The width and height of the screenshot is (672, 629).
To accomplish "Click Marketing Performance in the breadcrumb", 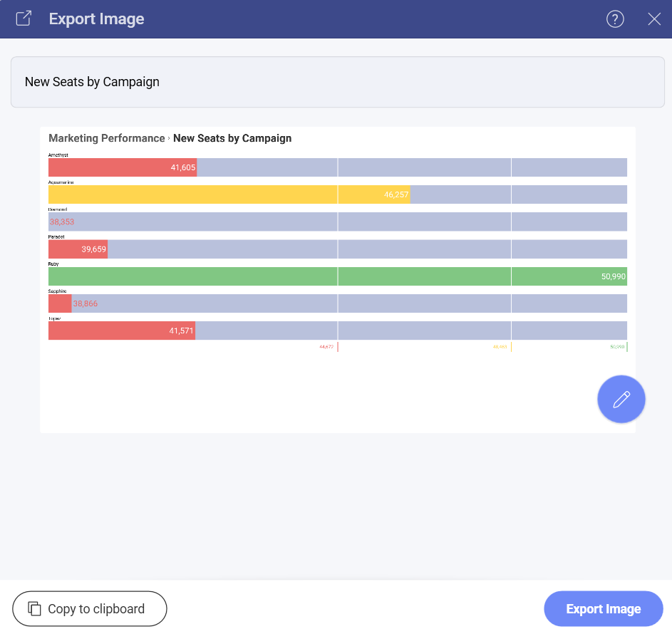I will [x=107, y=138].
